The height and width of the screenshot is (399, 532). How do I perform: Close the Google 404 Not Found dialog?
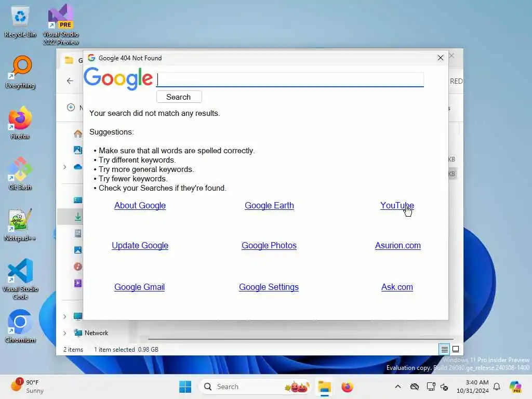pyautogui.click(x=441, y=58)
